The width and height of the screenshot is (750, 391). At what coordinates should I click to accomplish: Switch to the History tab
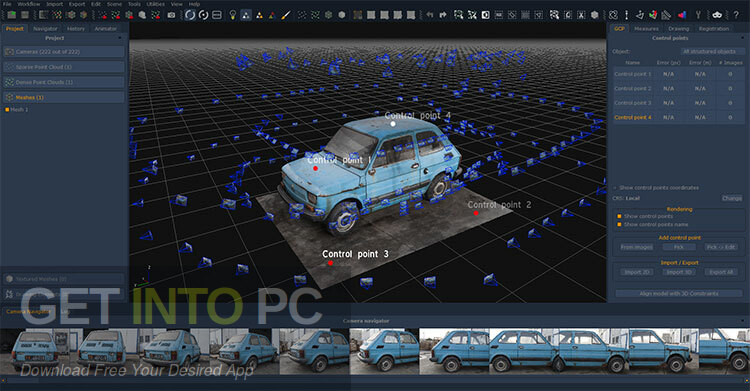pos(76,29)
